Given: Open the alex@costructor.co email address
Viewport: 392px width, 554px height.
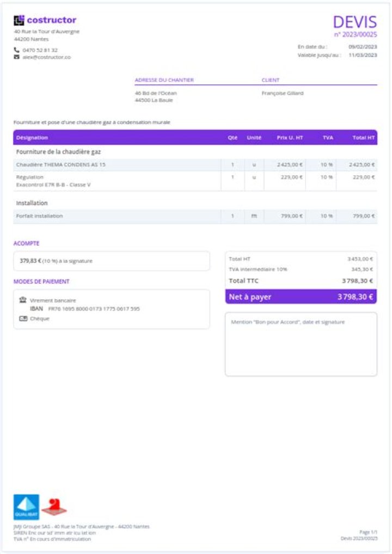Looking at the screenshot, I should click(46, 57).
